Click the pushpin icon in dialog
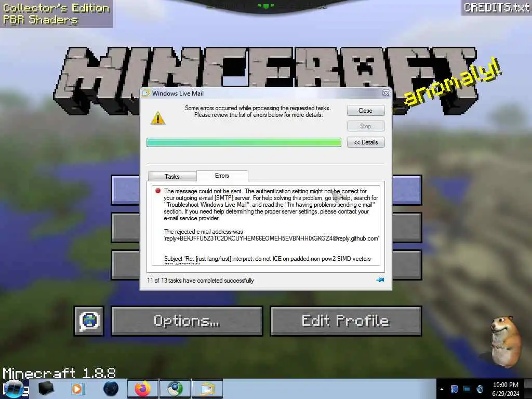Screen dimensions: 532x399 380,280
